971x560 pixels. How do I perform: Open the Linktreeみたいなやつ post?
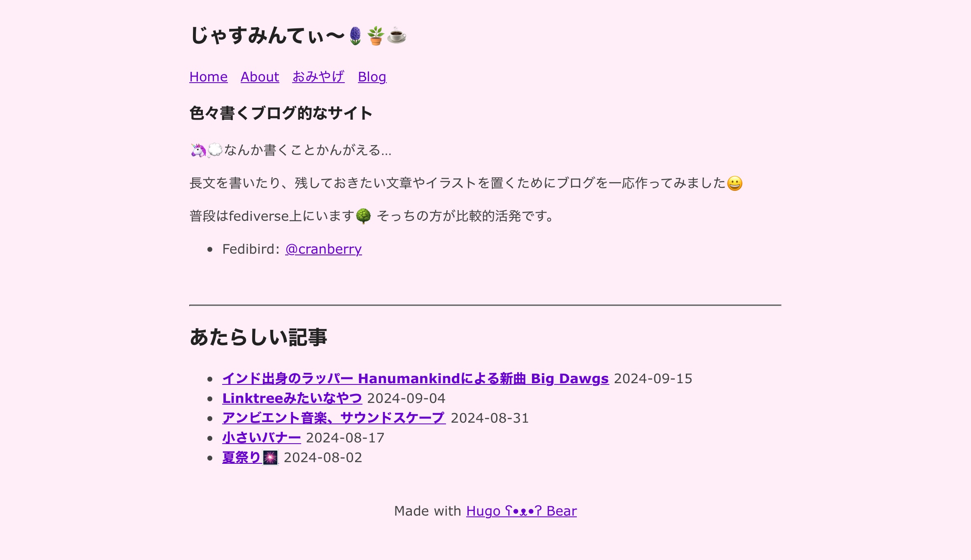(x=292, y=398)
